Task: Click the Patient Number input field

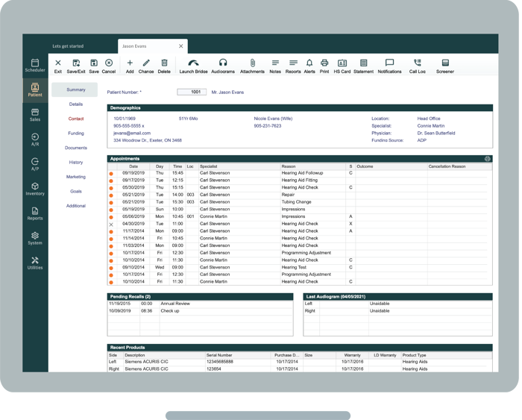Action: click(x=192, y=93)
